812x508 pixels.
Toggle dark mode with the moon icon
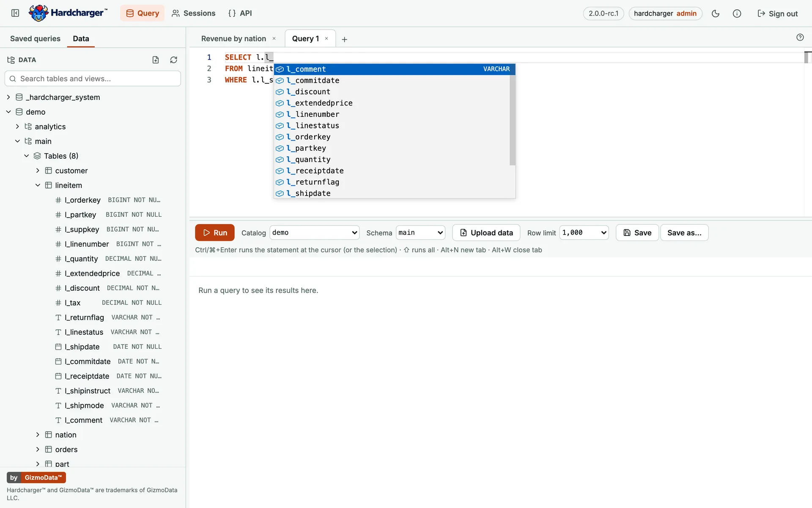point(716,14)
